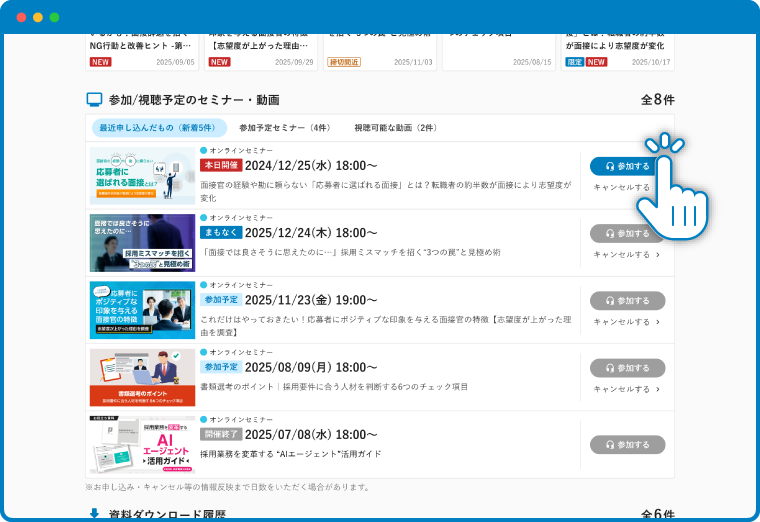Open the 応募者に選ばれる面接 seminar thumbnail
The image size is (760, 522).
(x=142, y=176)
